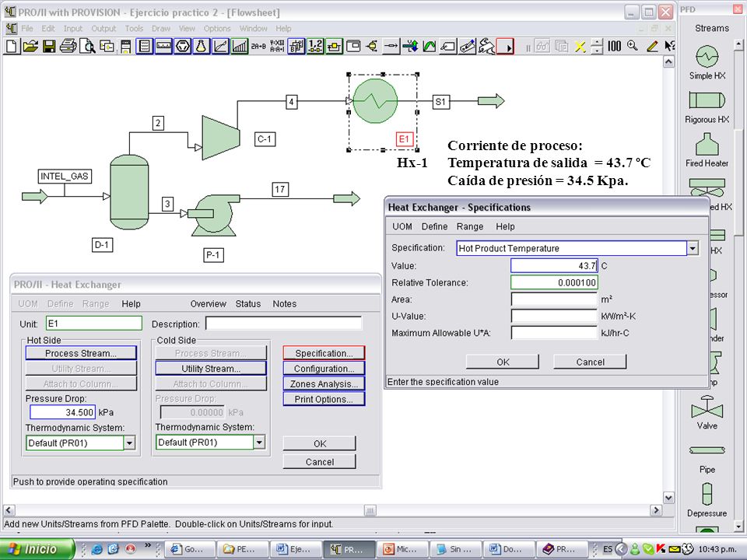Click the Print toolbar icon

pos(68,46)
